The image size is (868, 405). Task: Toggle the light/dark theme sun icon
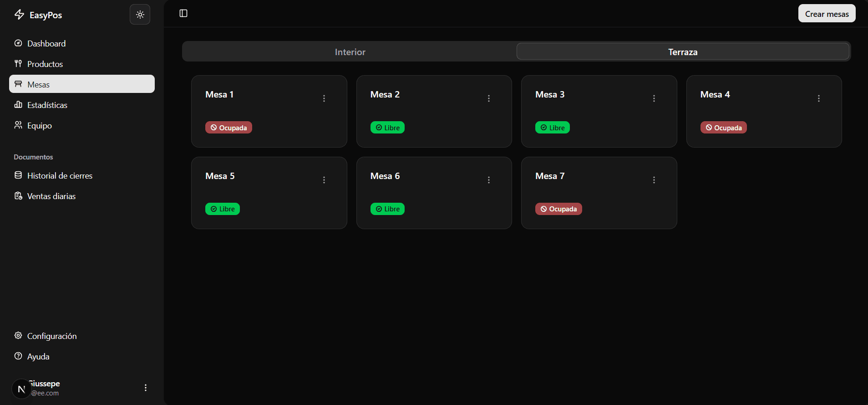[x=140, y=15]
